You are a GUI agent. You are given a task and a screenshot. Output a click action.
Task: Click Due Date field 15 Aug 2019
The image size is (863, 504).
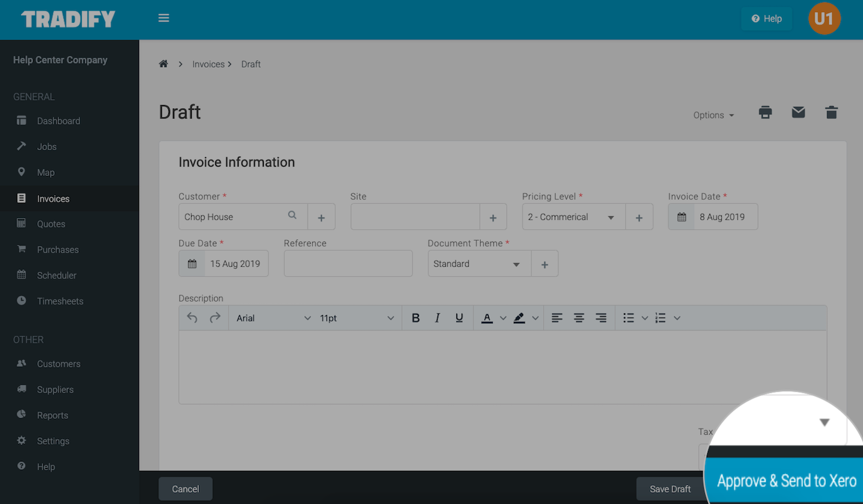coord(236,264)
